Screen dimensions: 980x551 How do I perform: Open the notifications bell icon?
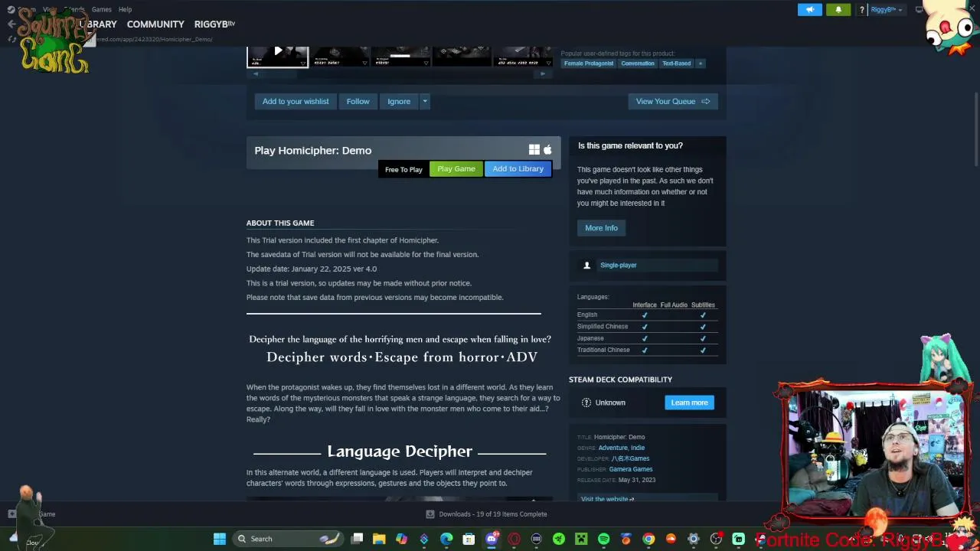838,9
